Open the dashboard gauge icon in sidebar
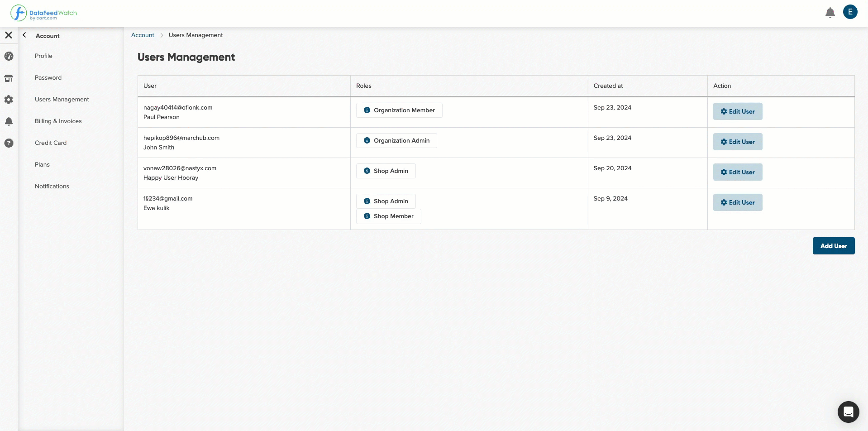This screenshot has width=868, height=431. pos(9,56)
